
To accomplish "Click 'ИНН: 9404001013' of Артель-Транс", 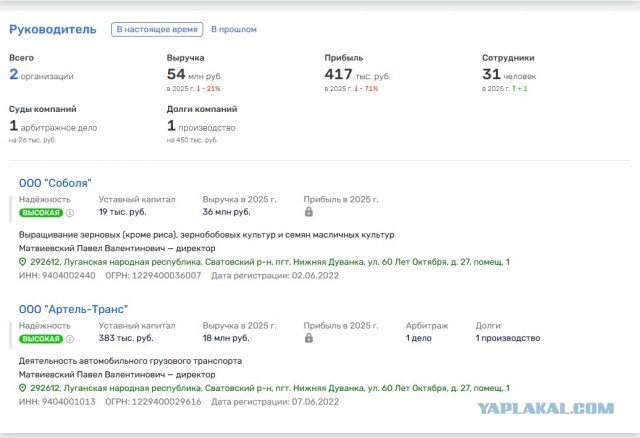I will [57, 402].
